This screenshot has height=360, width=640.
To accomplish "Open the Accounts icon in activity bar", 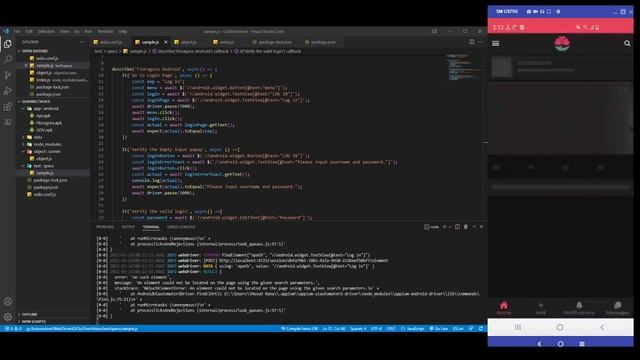I will click(8, 301).
